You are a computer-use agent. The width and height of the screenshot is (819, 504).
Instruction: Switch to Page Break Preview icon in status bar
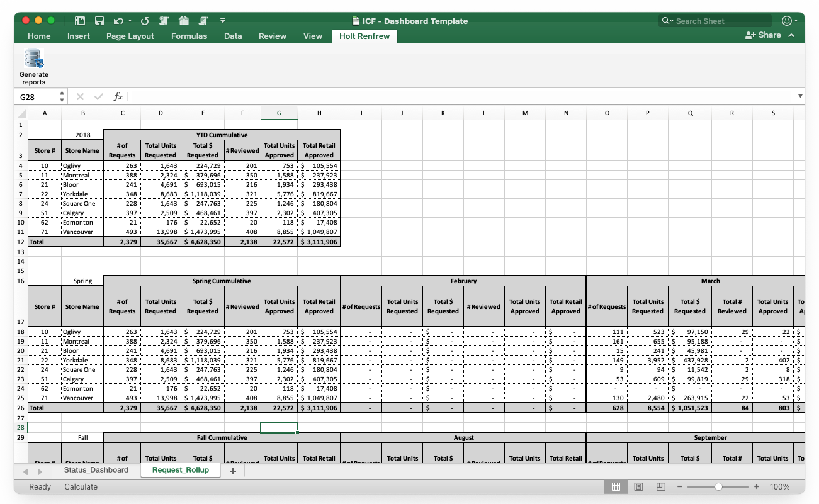click(x=660, y=487)
